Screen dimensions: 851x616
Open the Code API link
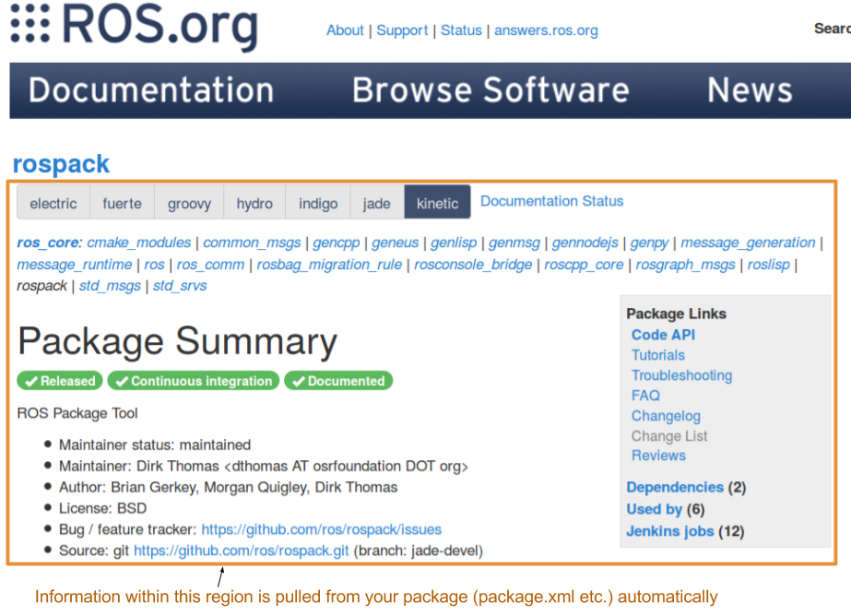[663, 335]
